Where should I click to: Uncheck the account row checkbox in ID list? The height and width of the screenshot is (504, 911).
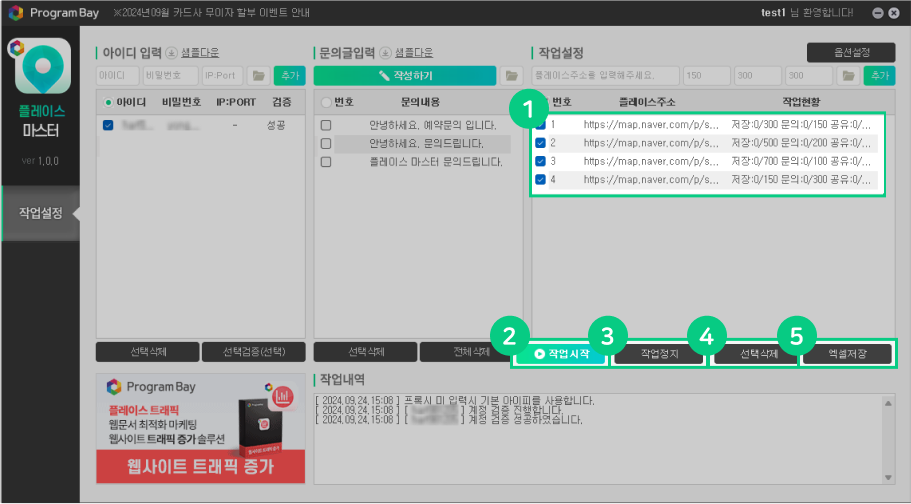click(109, 126)
